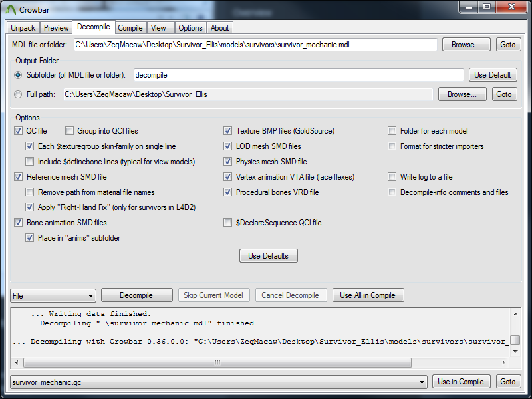This screenshot has width=532, height=399.
Task: Click the log scroll right arrow
Action: (504, 362)
